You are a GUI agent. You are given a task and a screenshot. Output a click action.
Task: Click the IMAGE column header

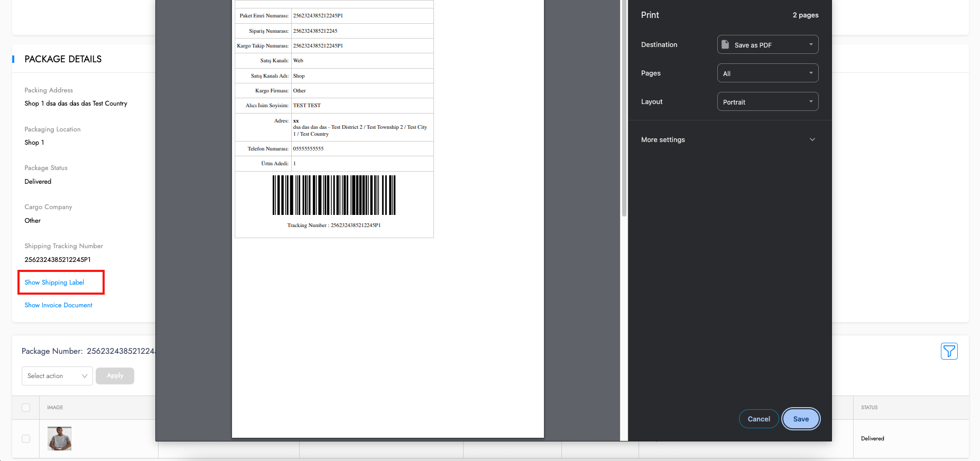point(55,408)
